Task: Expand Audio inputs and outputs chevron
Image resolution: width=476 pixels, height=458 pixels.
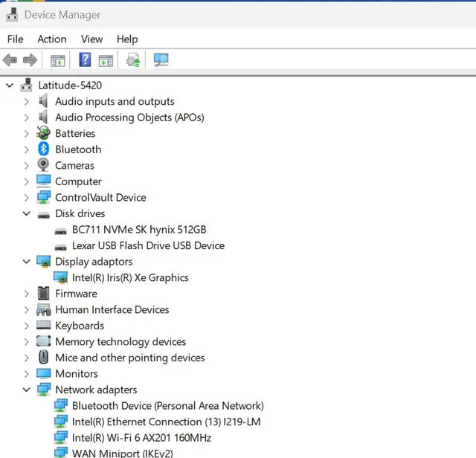Action: click(x=27, y=101)
